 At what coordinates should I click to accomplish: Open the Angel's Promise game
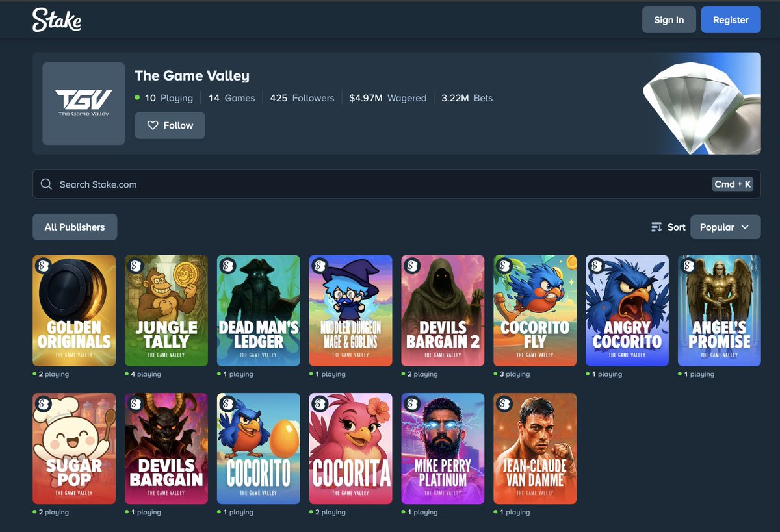tap(720, 310)
